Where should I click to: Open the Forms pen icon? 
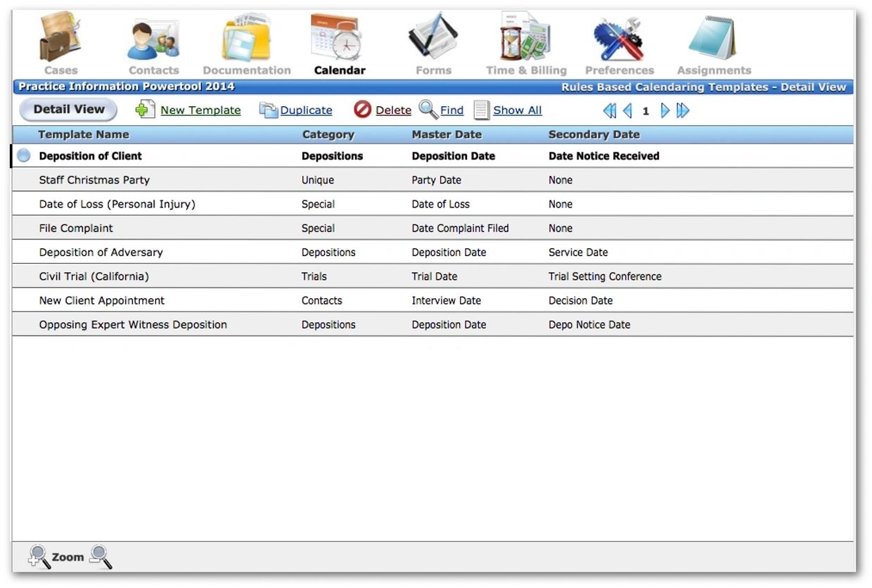point(433,37)
